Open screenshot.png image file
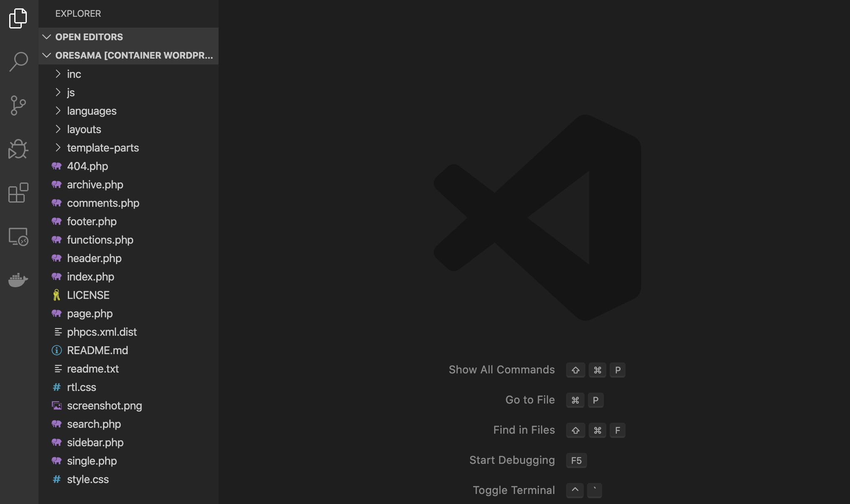 click(x=104, y=406)
